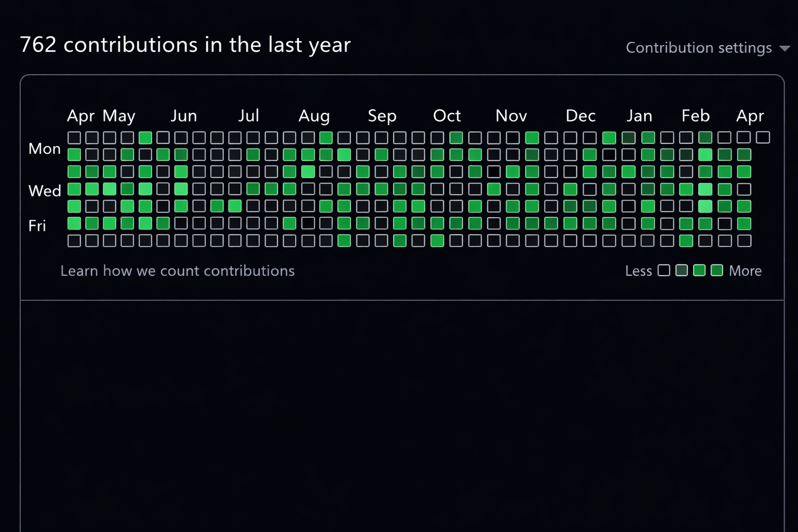
Task: Click a green square in the Fri row under May
Action: pyautogui.click(x=127, y=223)
